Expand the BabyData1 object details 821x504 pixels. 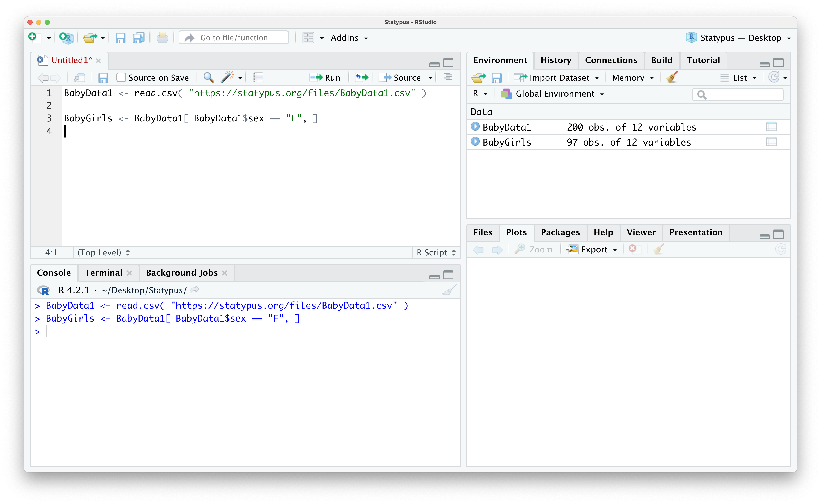click(x=475, y=127)
